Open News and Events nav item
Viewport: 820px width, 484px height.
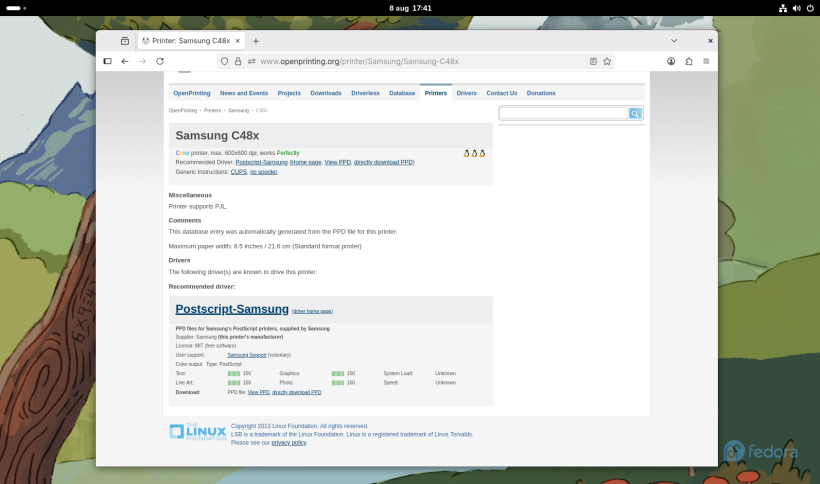pyautogui.click(x=244, y=93)
